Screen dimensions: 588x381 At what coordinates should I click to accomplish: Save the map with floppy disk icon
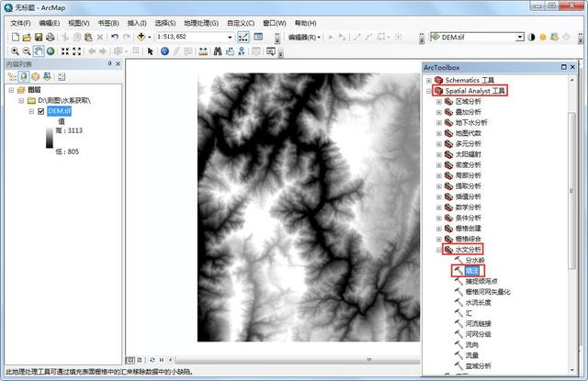tap(39, 37)
